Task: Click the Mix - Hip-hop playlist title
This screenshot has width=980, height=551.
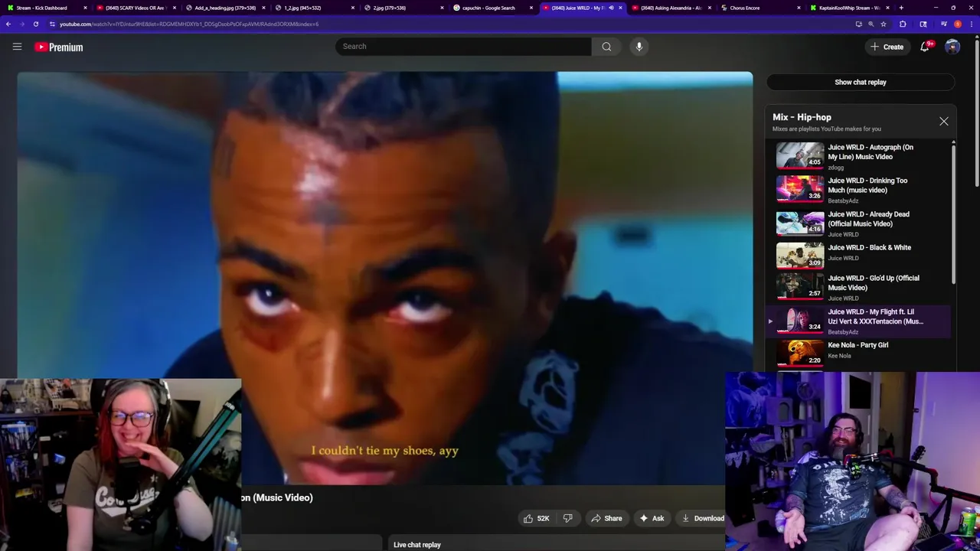Action: (x=802, y=117)
